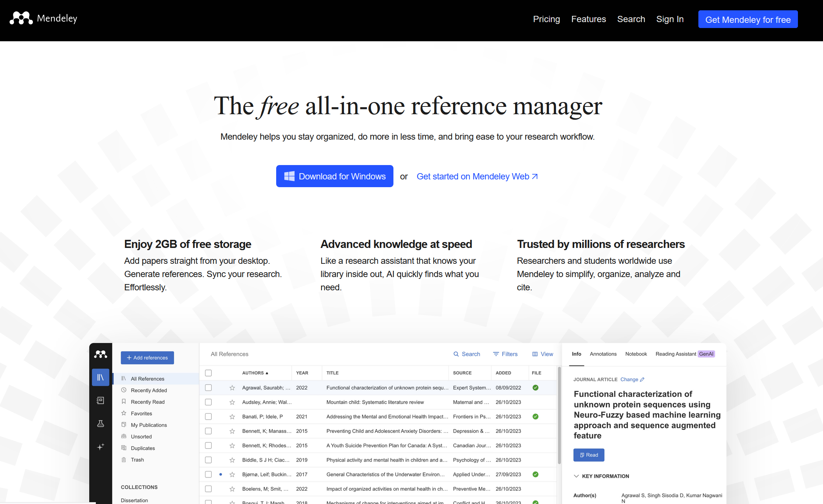Click the sparkle AI icon in sidebar
This screenshot has height=504, width=823.
[x=100, y=447]
